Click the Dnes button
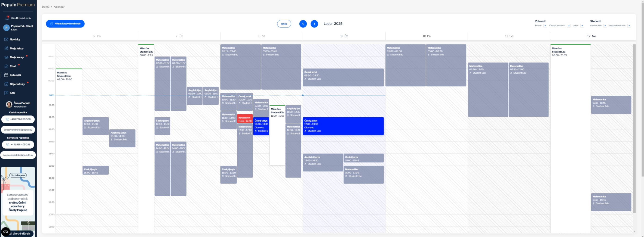 (x=284, y=24)
